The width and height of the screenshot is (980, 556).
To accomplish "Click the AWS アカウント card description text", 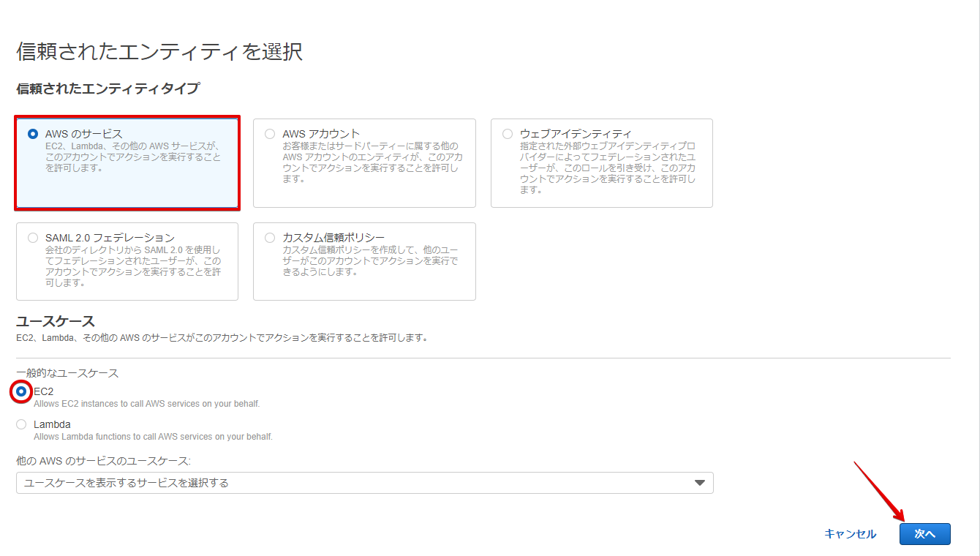I will [x=372, y=162].
